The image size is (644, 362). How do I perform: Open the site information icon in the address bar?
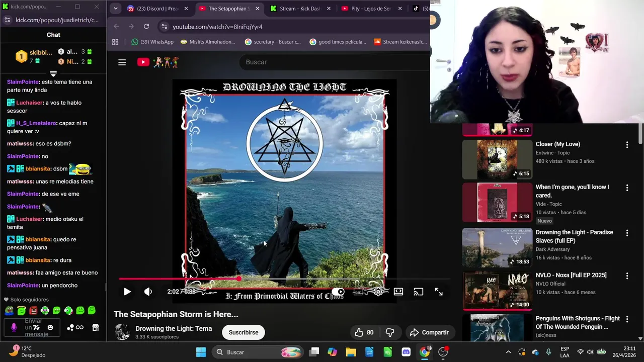pos(164,27)
